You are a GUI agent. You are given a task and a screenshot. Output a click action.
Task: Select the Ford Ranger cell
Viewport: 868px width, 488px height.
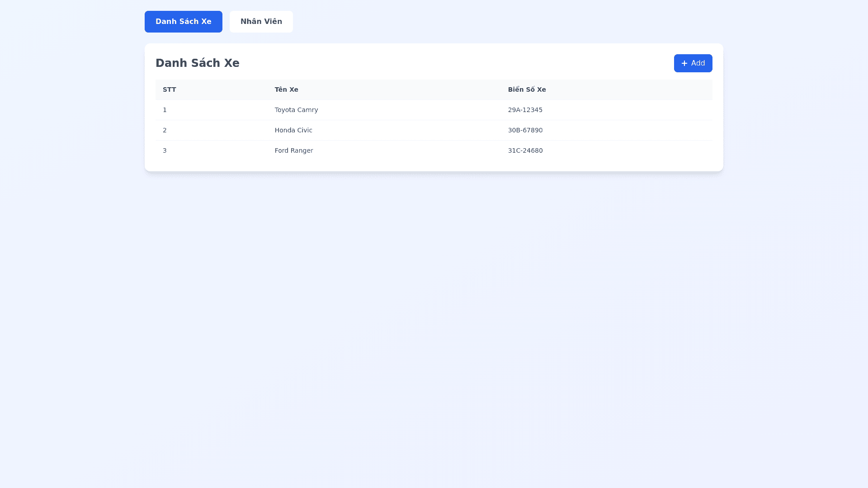pos(294,150)
